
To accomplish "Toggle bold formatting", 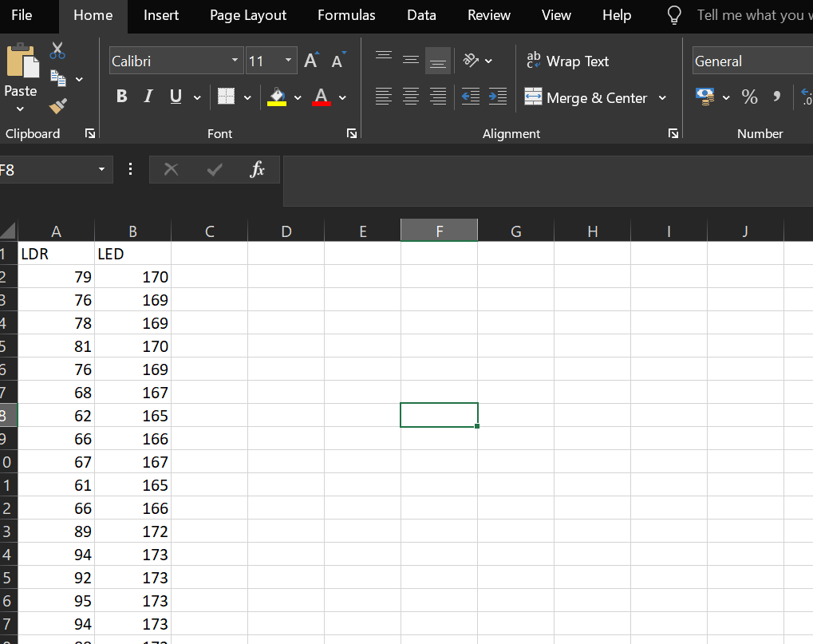I will point(122,97).
